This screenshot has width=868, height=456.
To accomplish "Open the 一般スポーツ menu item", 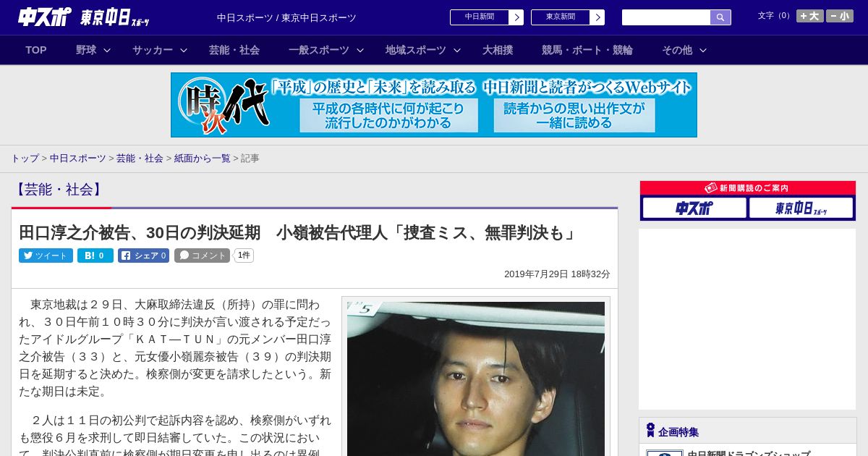I will coord(319,50).
